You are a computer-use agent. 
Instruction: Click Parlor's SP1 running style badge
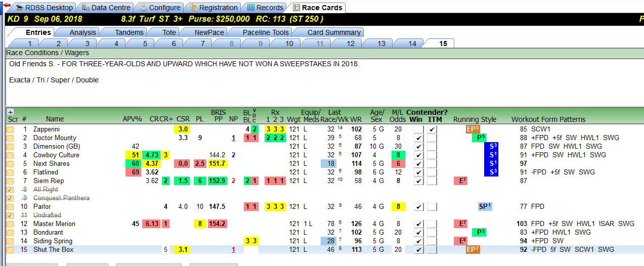485,207
